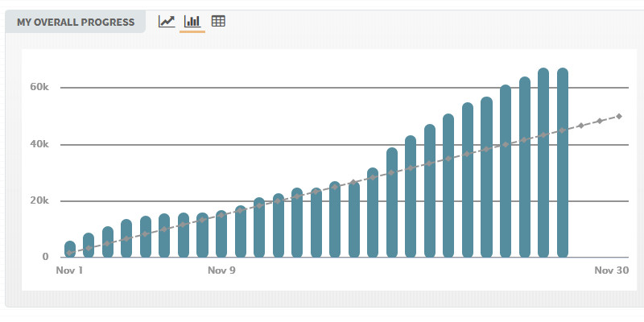Image resolution: width=644 pixels, height=322 pixels.
Task: Click the "Nov 1" date label
Action: (x=69, y=270)
